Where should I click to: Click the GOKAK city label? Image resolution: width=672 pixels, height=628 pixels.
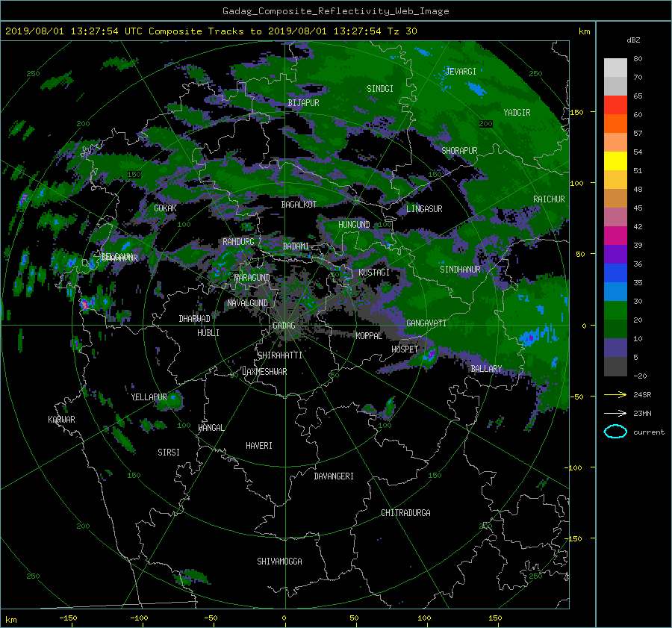pos(166,208)
